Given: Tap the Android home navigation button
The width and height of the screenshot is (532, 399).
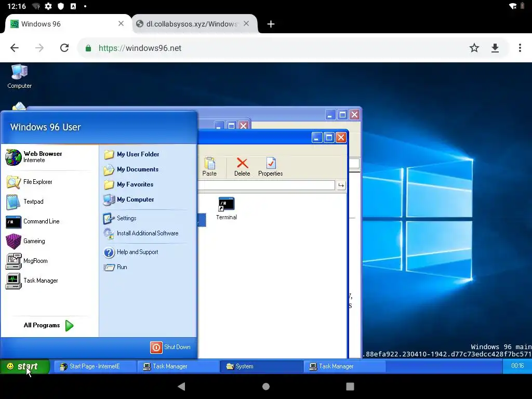Looking at the screenshot, I should tap(266, 386).
